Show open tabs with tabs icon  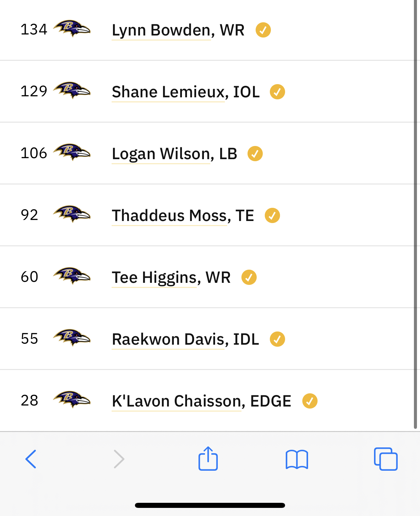pyautogui.click(x=386, y=459)
